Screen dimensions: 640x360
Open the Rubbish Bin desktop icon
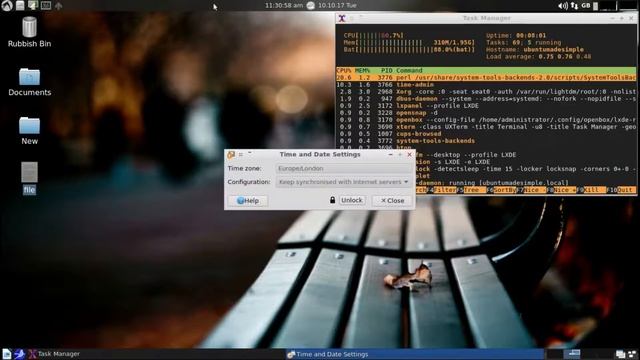tap(29, 32)
